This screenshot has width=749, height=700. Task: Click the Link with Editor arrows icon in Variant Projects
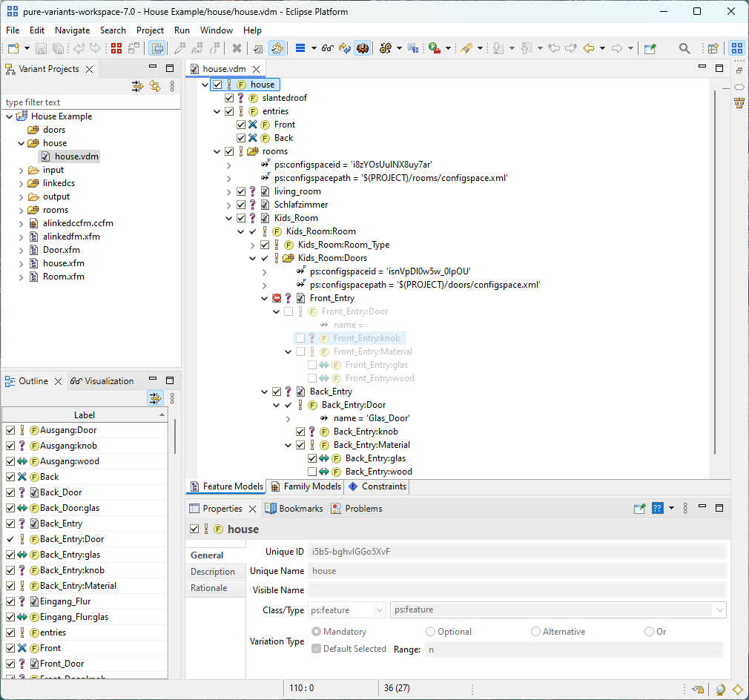point(155,87)
